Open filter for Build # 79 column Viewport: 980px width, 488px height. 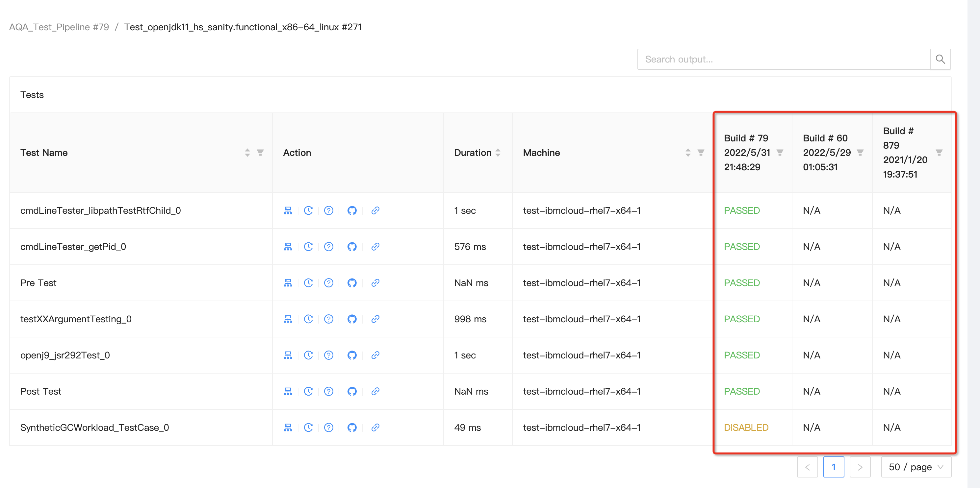click(x=780, y=152)
